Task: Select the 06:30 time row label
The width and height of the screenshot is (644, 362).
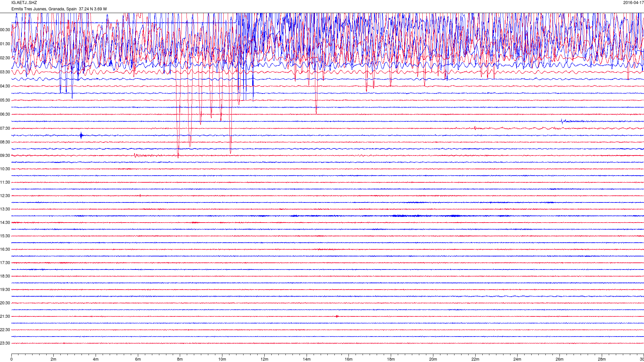Action: point(5,114)
